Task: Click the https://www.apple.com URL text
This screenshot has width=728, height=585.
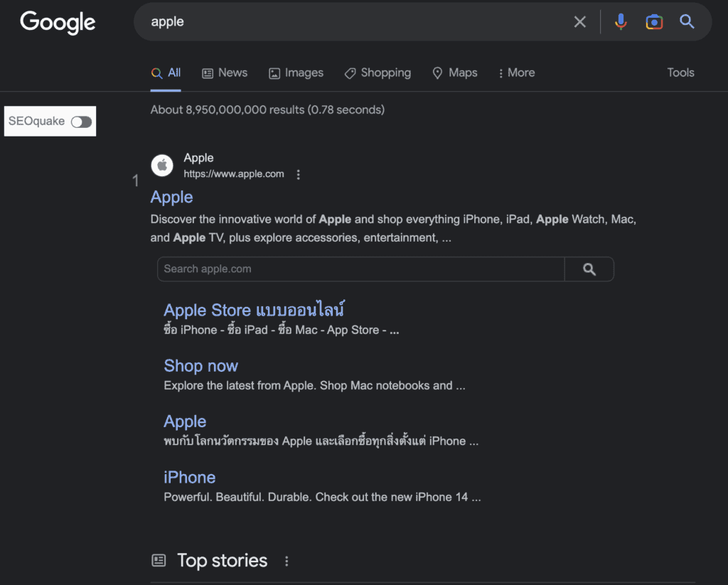Action: (x=233, y=174)
